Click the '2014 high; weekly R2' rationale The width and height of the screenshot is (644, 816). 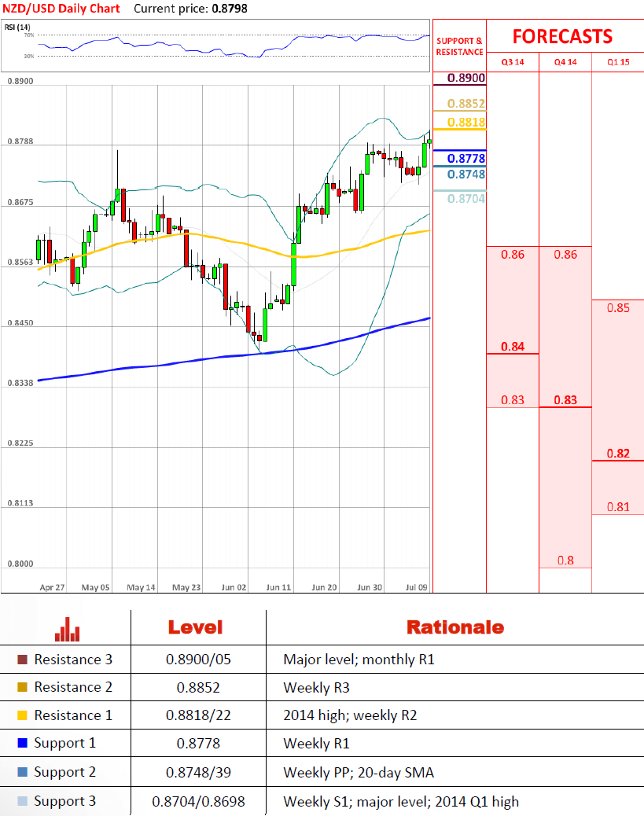pos(350,715)
